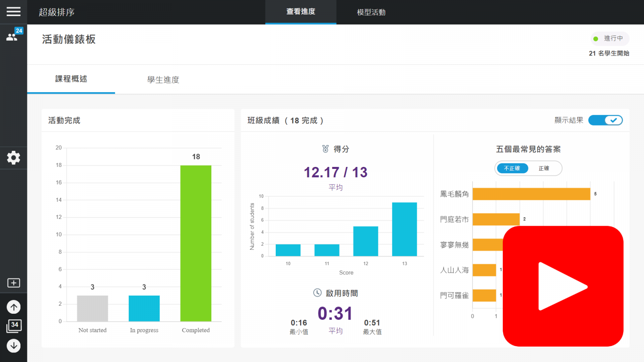
Task: Open the page 34 navigator icon
Action: click(x=14, y=326)
